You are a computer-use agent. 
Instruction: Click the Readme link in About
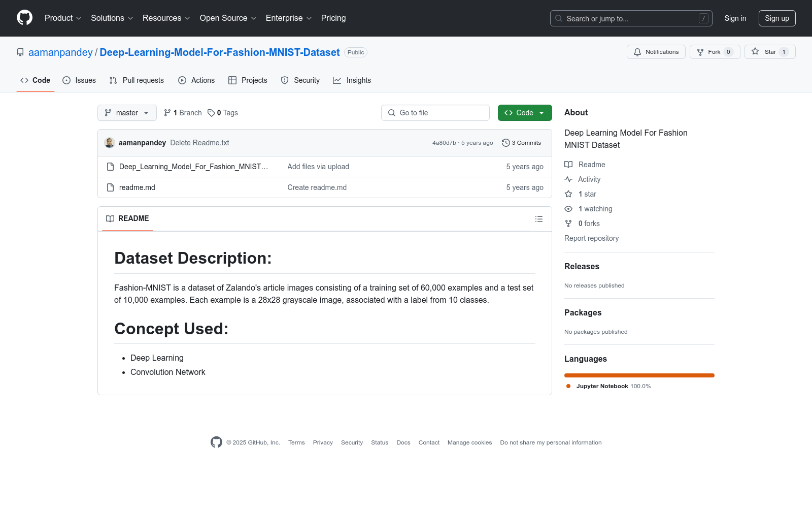coord(585,165)
